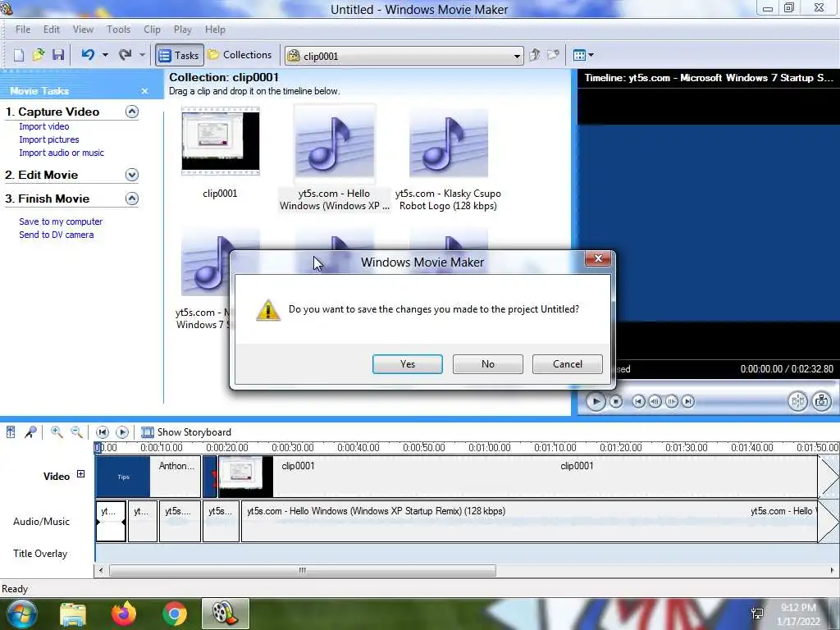Viewport: 840px width, 630px height.
Task: Open the Help menu
Action: point(216,30)
